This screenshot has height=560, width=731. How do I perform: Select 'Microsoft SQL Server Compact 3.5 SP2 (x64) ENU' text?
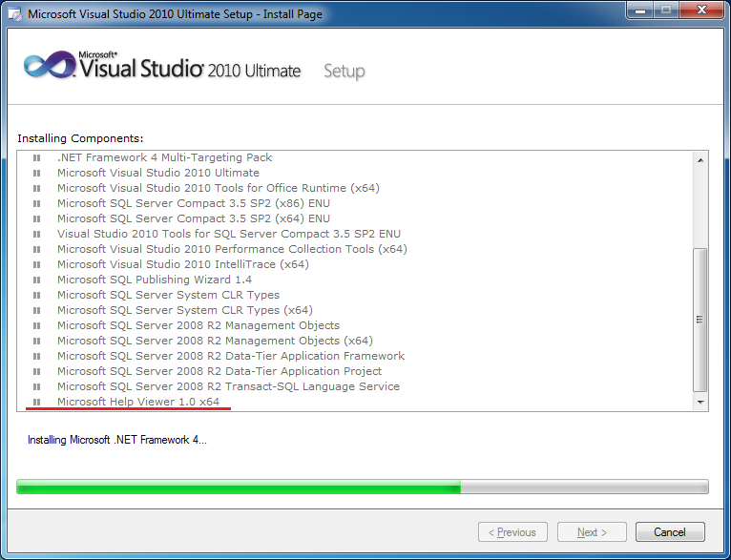pyautogui.click(x=194, y=218)
